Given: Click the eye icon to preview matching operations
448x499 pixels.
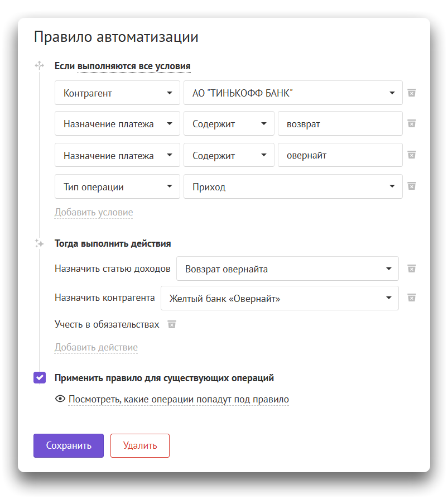Looking at the screenshot, I should click(60, 399).
